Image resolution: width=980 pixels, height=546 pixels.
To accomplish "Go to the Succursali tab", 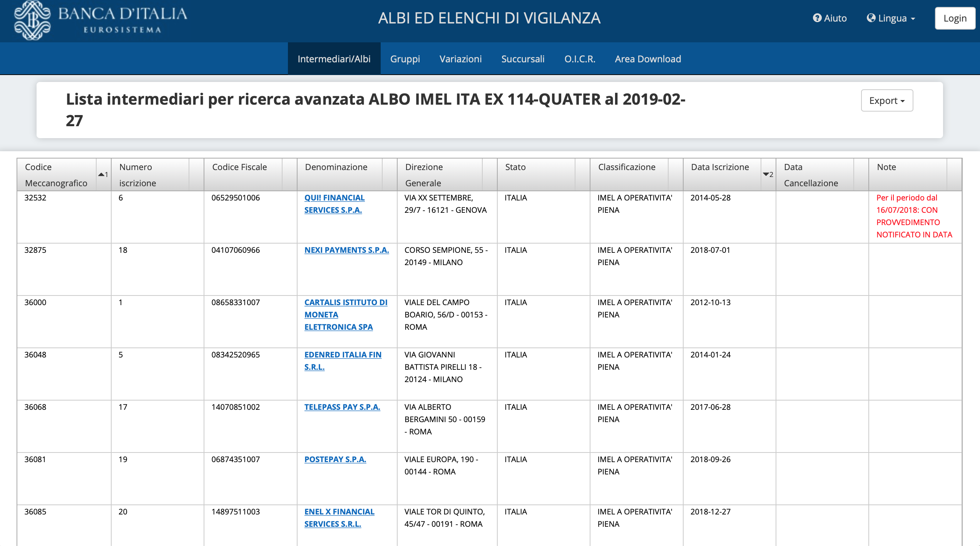I will coord(523,58).
